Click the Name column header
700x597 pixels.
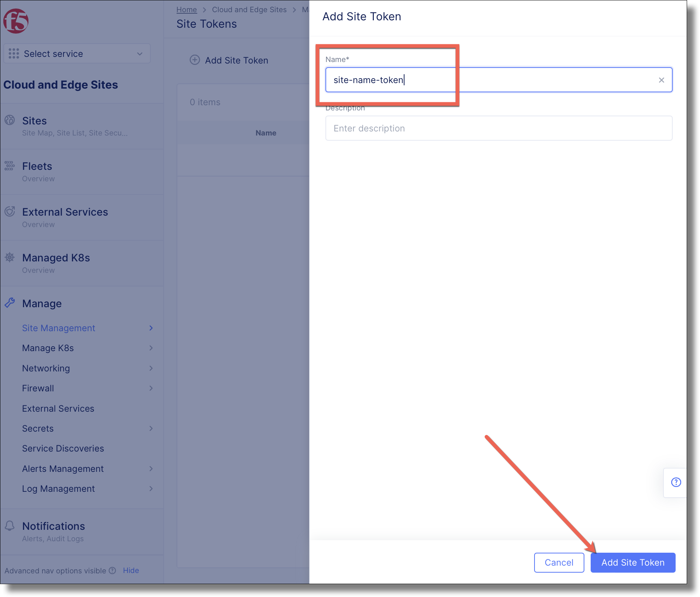[266, 133]
